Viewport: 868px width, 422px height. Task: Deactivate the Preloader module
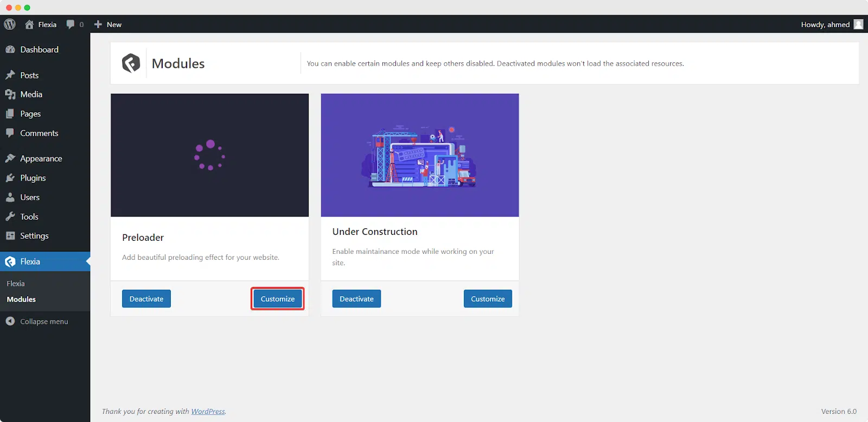coord(146,299)
